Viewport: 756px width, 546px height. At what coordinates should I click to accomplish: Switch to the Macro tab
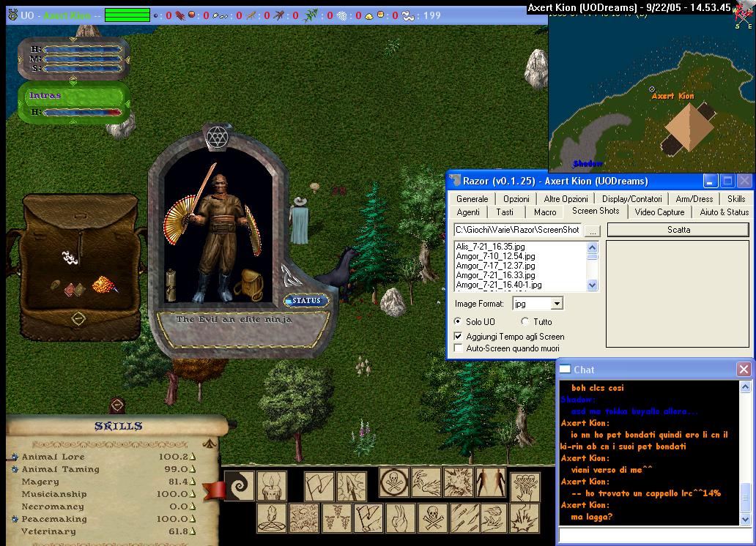[x=545, y=212]
